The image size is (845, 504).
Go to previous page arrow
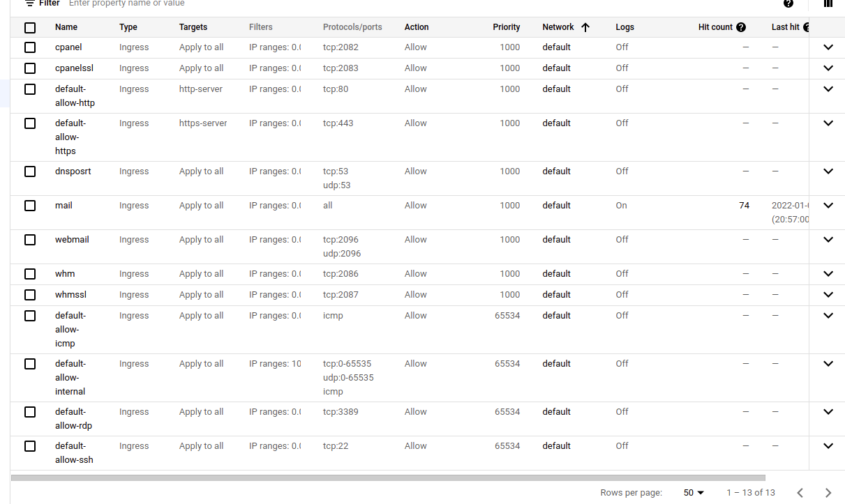pyautogui.click(x=800, y=493)
